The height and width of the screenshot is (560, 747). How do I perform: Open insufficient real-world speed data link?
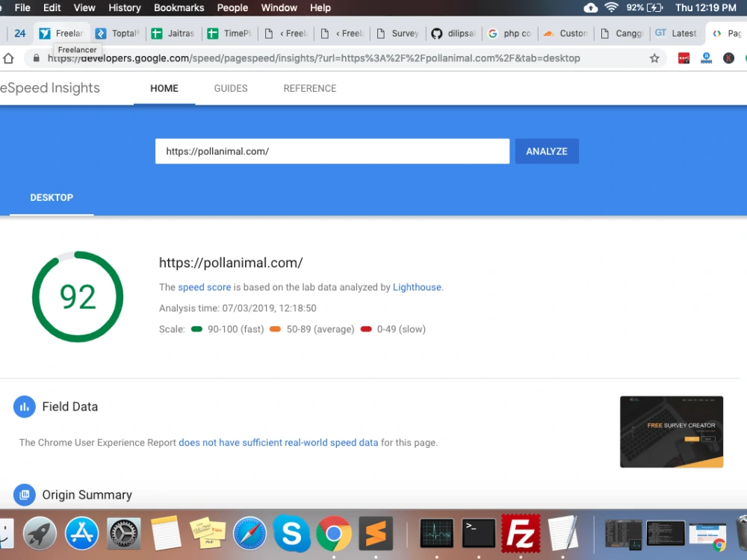click(x=278, y=442)
